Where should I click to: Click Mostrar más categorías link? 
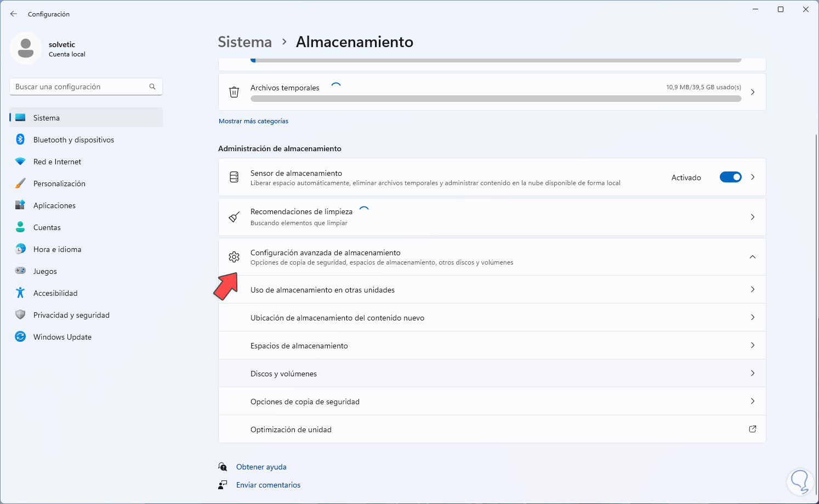coord(253,121)
